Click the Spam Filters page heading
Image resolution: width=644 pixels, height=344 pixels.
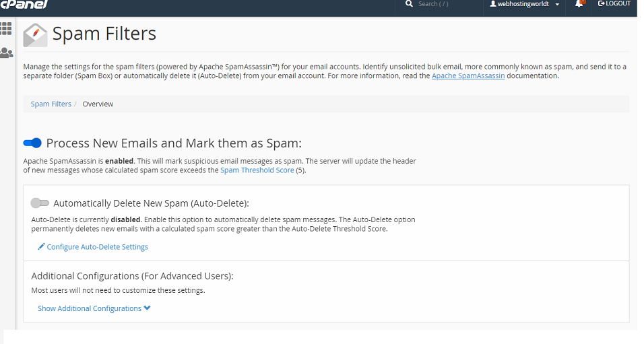tap(104, 33)
